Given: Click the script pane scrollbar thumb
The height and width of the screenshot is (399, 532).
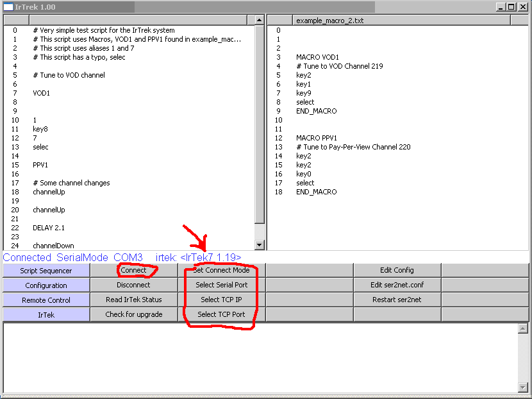Looking at the screenshot, I should pos(260,124).
